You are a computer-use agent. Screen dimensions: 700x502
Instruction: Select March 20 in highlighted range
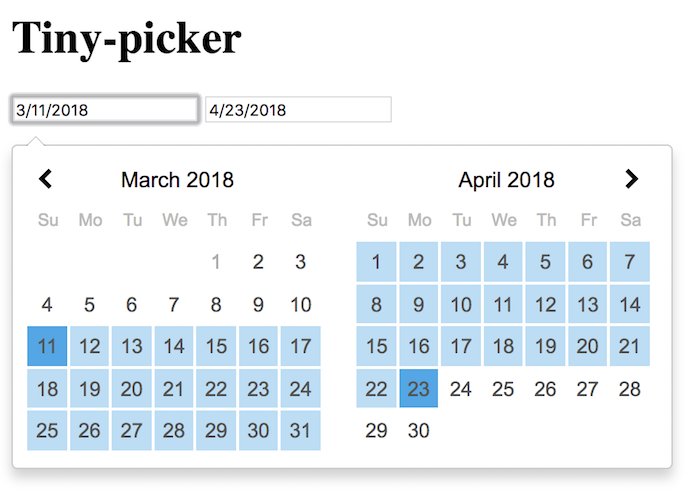(132, 389)
